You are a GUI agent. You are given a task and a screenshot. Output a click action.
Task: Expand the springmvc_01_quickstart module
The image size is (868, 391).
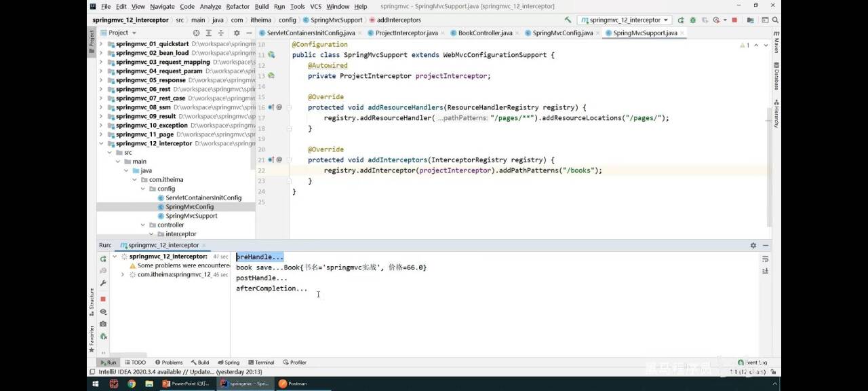101,44
